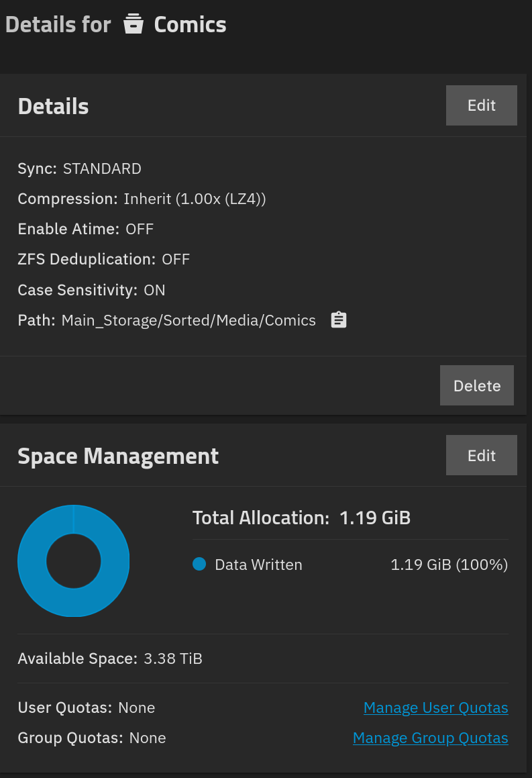Edit the Space Management settings

pos(482,455)
